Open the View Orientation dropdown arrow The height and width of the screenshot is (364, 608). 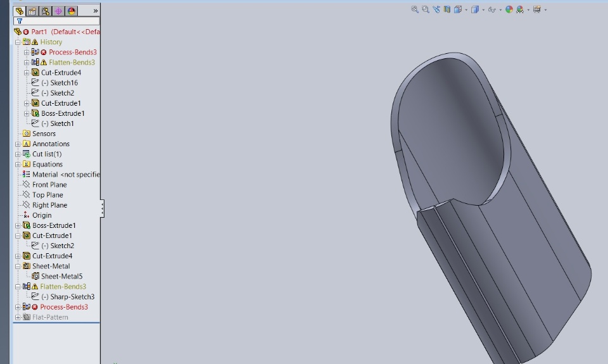tap(466, 10)
